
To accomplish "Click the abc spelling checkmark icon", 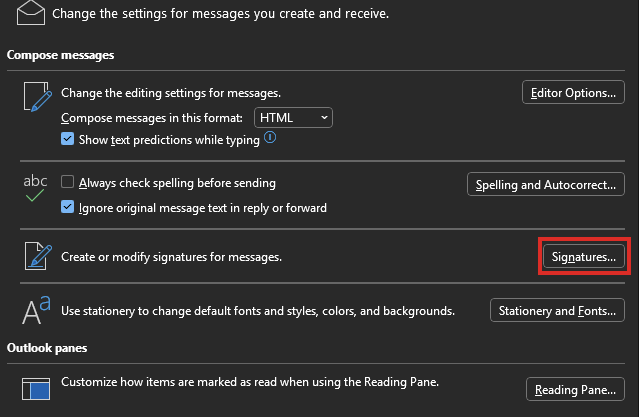I will coord(36,189).
